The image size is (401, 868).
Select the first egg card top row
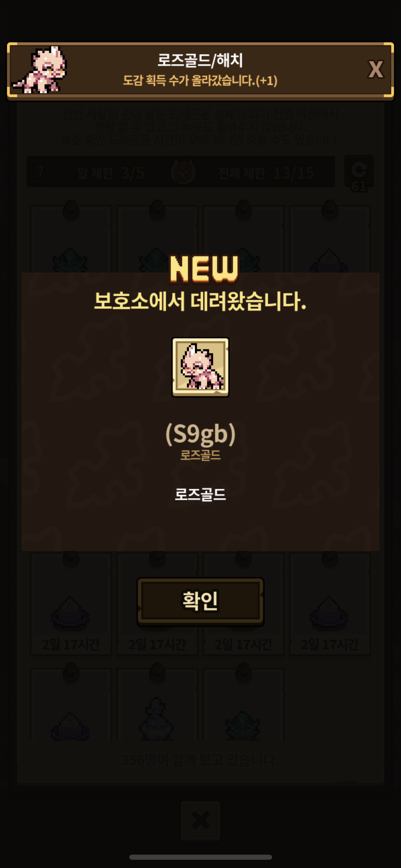[71, 239]
